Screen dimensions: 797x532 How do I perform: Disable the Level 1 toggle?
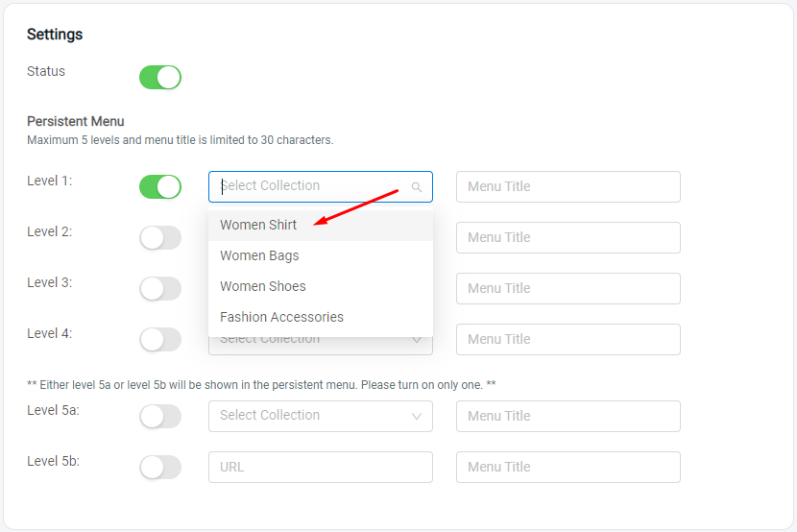click(x=159, y=186)
